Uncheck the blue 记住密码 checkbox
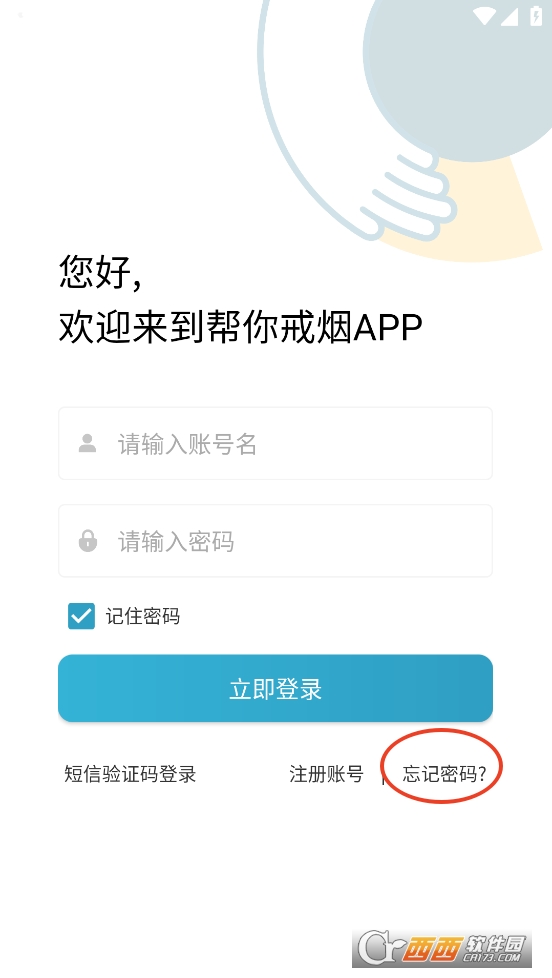Screen dimensions: 552x978 tap(81, 616)
